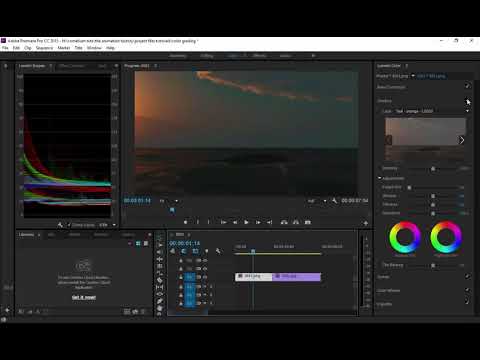Select the Pen tool

[160, 301]
